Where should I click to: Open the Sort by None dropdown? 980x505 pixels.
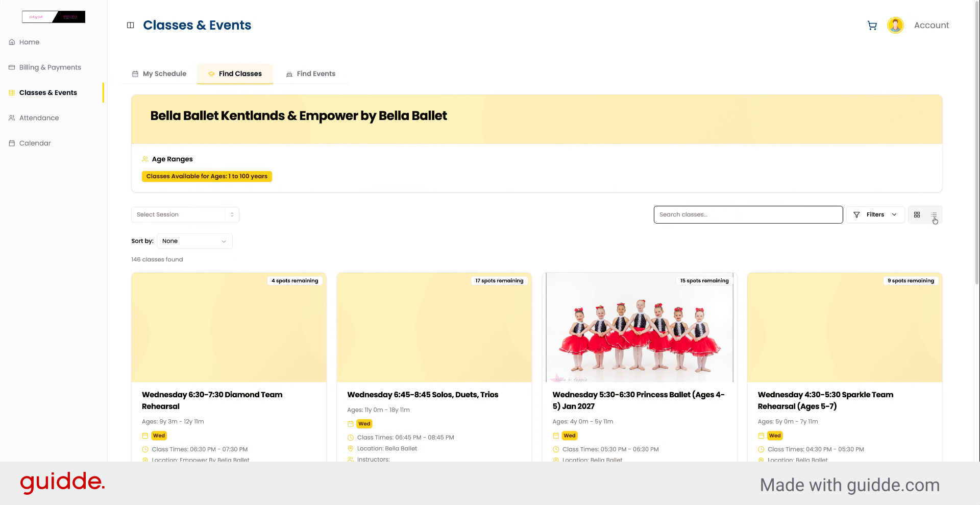pyautogui.click(x=194, y=241)
